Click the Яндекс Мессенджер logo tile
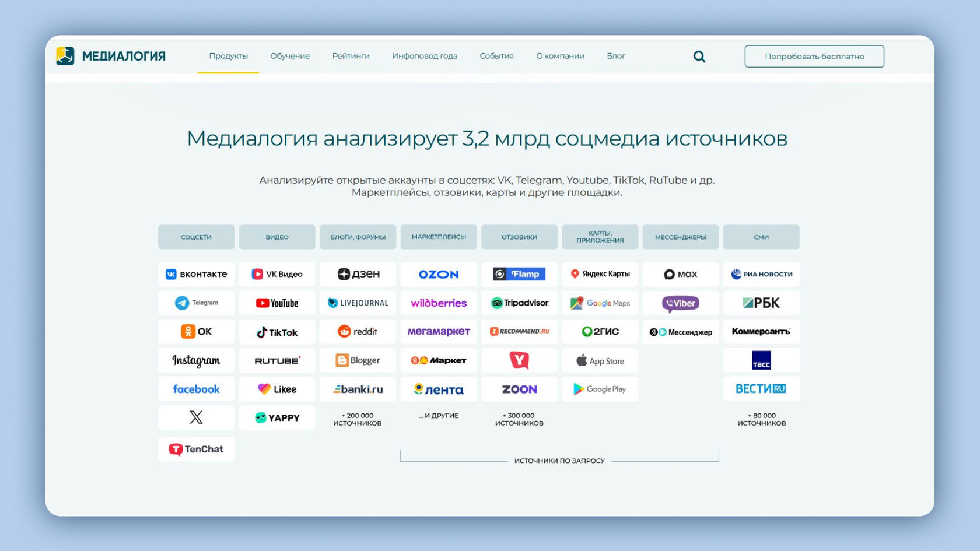980x551 pixels. pos(681,331)
